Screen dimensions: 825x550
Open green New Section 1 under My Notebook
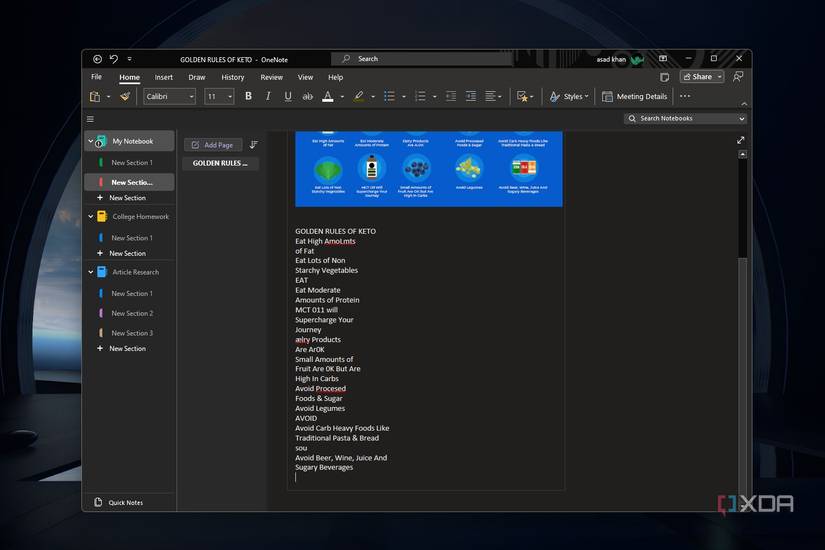click(129, 163)
